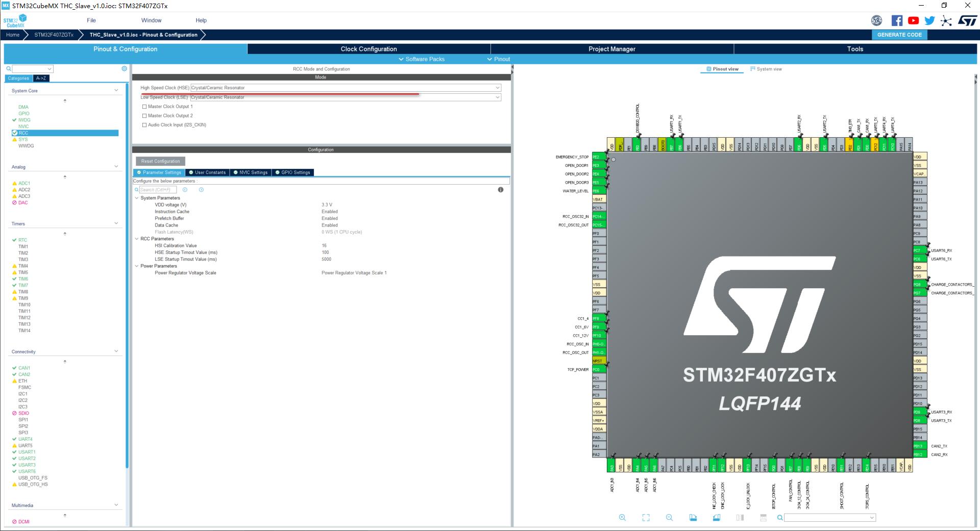Go to next parameter search result
980x531 pixels.
click(201, 190)
